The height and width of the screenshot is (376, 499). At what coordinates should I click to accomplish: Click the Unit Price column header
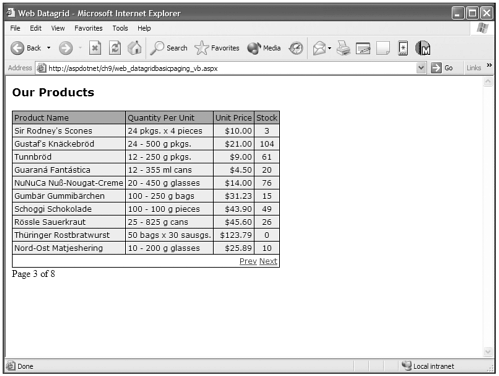(x=234, y=118)
